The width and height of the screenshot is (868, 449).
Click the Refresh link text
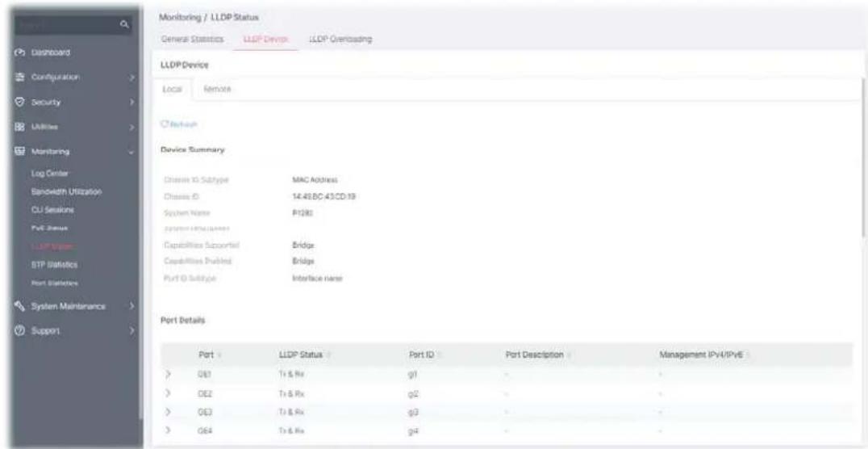tap(182, 124)
